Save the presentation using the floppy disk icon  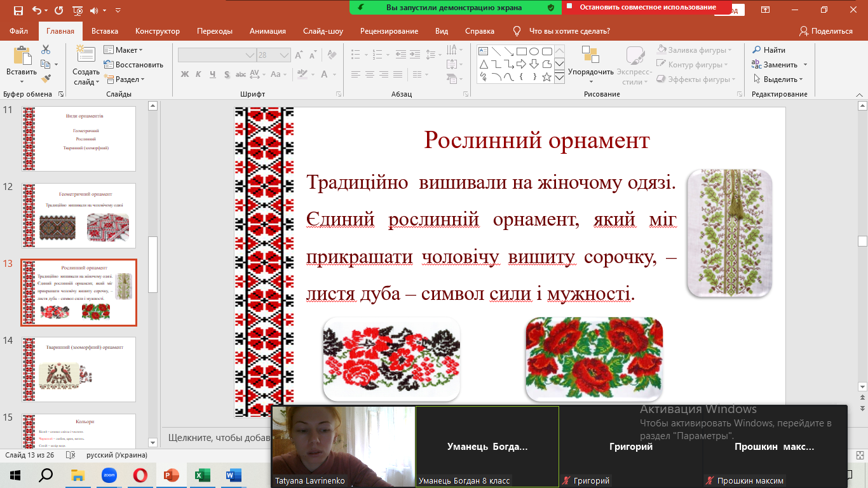(18, 10)
